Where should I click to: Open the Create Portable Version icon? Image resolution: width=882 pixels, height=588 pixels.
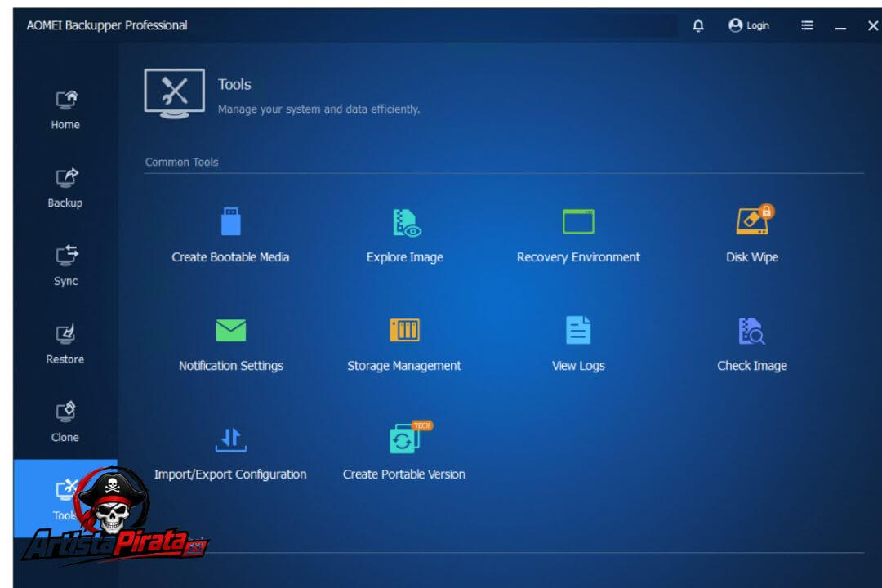(410, 437)
